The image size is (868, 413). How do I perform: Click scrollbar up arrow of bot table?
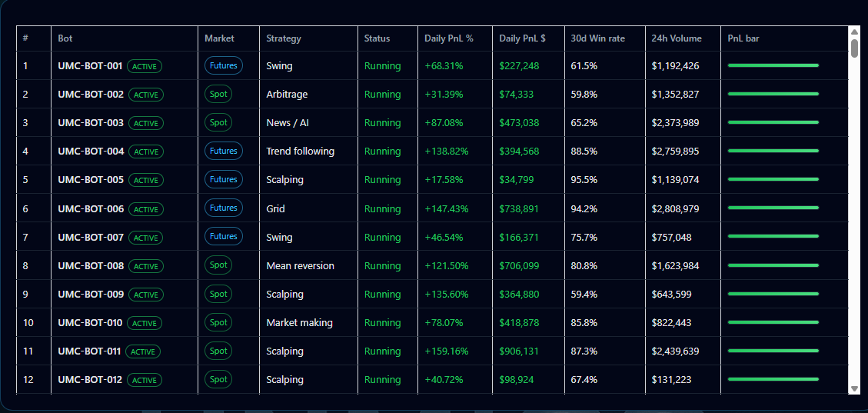(854, 32)
